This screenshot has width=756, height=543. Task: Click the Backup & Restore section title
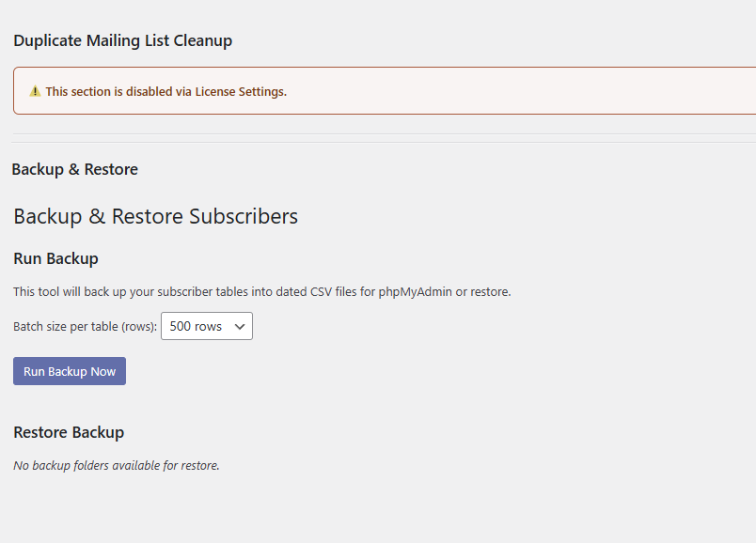74,169
